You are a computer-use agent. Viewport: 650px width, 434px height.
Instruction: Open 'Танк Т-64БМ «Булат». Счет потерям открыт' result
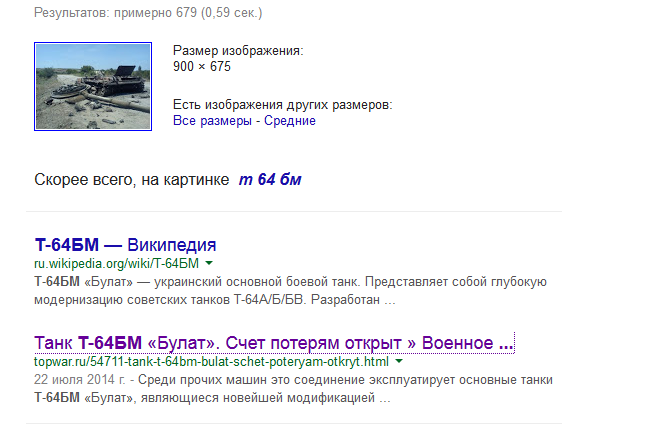pos(274,343)
